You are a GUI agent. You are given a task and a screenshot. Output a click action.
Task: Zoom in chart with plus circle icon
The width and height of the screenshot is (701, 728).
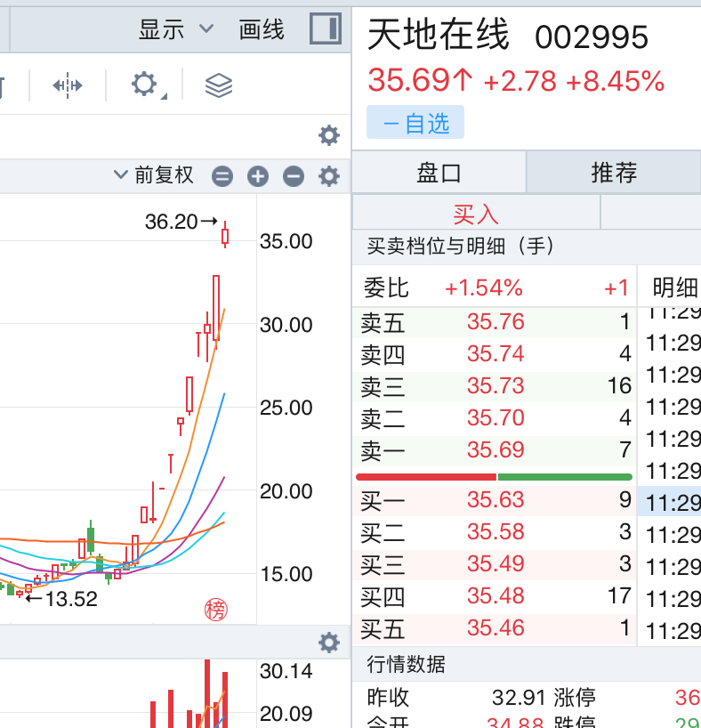[x=258, y=176]
